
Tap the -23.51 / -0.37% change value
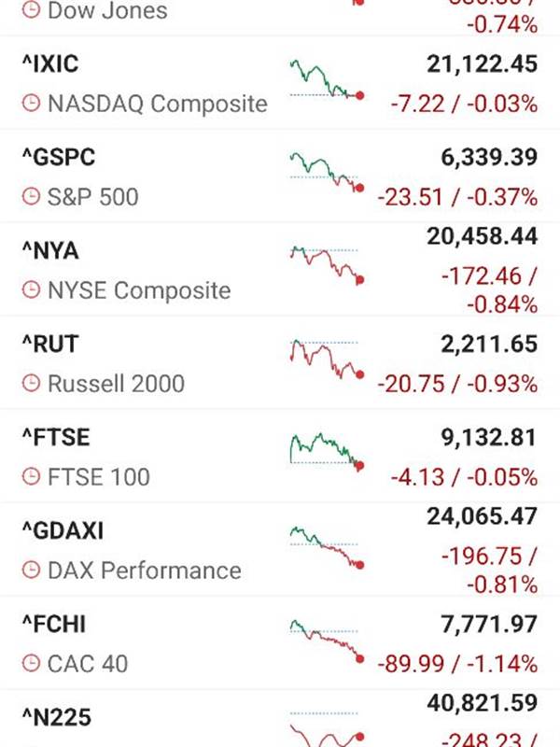(x=457, y=197)
